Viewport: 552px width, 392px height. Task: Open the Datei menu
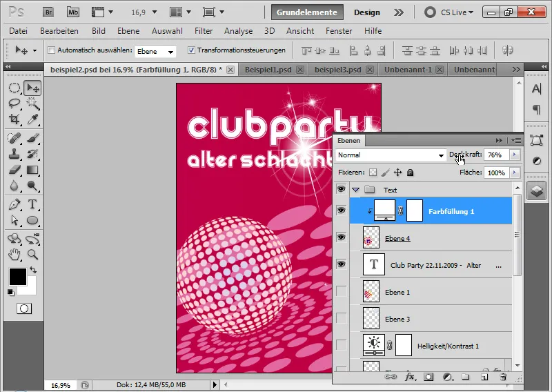19,31
